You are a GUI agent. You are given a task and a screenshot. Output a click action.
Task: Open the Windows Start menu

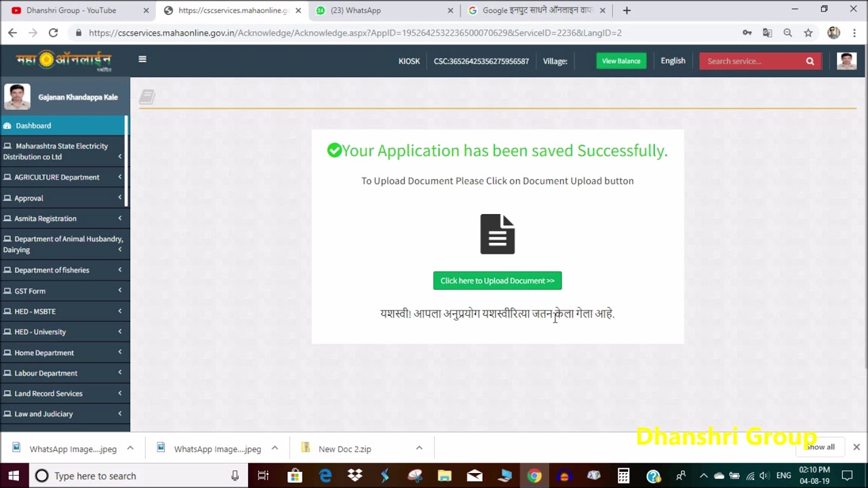[x=14, y=475]
